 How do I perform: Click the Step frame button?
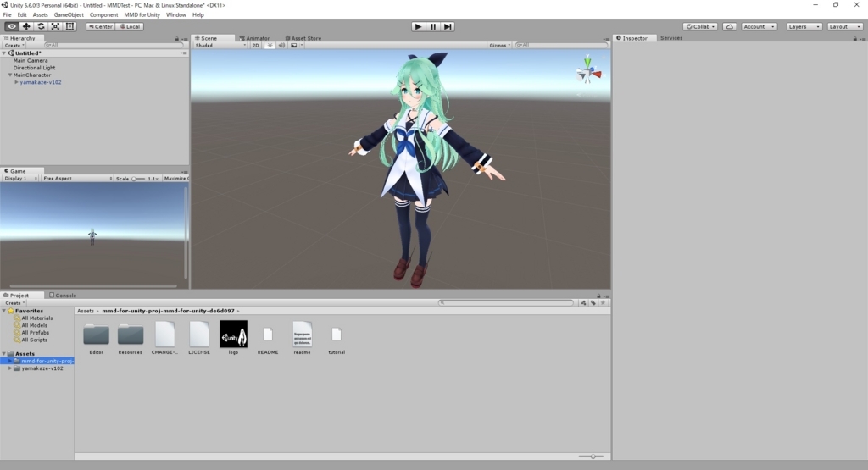[x=448, y=26]
